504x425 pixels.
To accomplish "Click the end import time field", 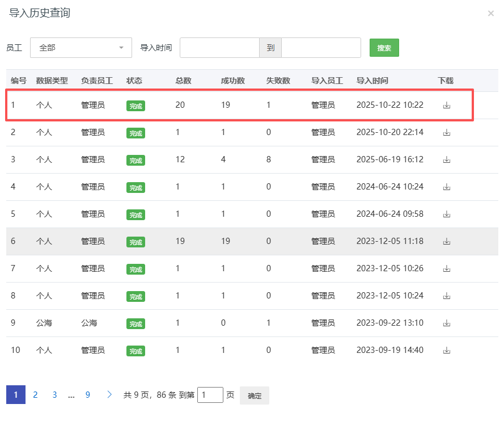I will (x=321, y=48).
